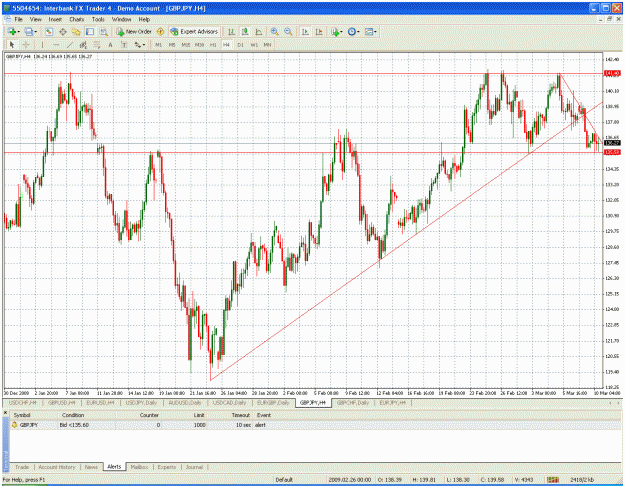Switch chart to Candlesticks mode
625x486 pixels.
click(x=245, y=32)
